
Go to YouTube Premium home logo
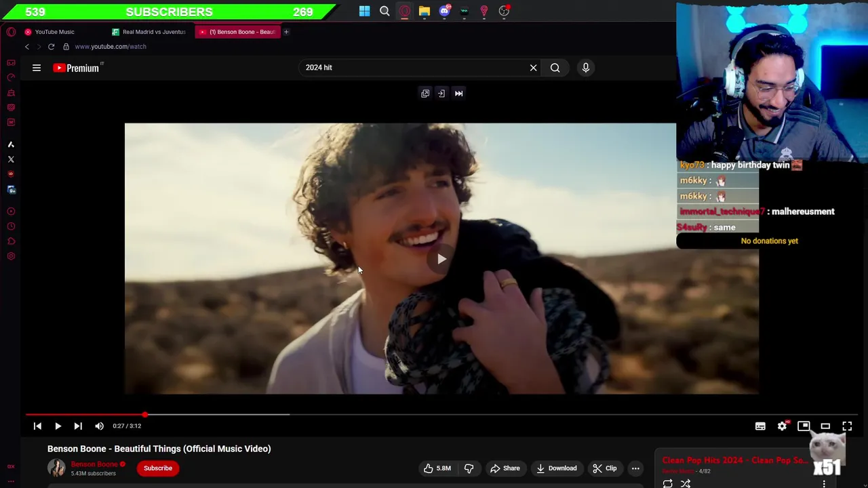(x=78, y=68)
